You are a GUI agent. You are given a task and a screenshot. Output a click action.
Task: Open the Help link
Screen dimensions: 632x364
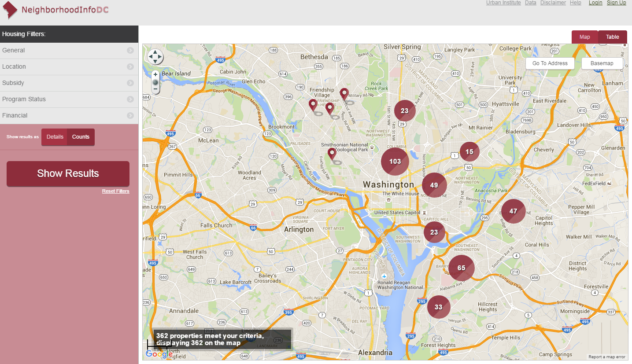[x=576, y=3]
